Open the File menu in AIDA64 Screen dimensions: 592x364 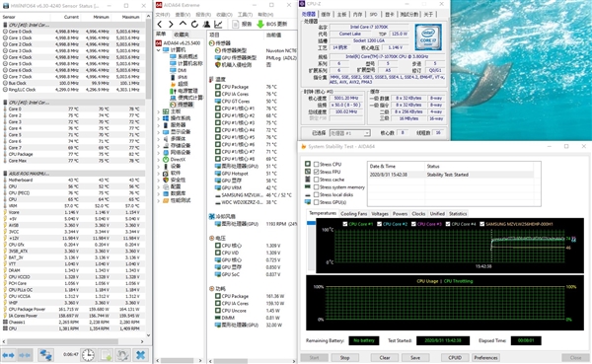[163, 15]
